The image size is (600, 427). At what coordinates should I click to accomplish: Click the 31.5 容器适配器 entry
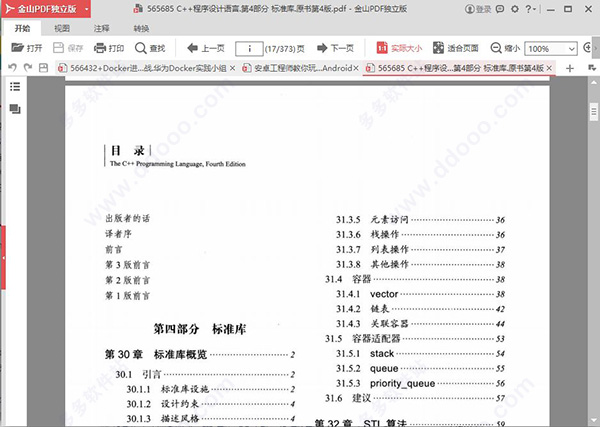pyautogui.click(x=415, y=339)
